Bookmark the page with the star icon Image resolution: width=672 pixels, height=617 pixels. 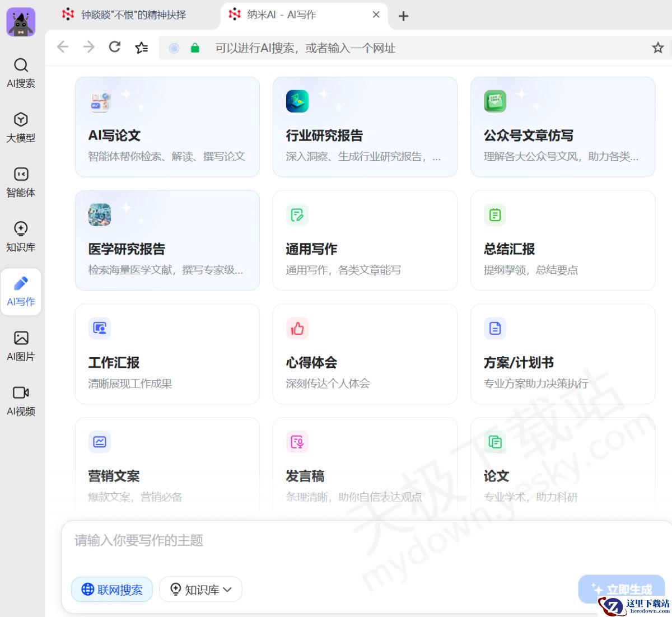tap(658, 48)
